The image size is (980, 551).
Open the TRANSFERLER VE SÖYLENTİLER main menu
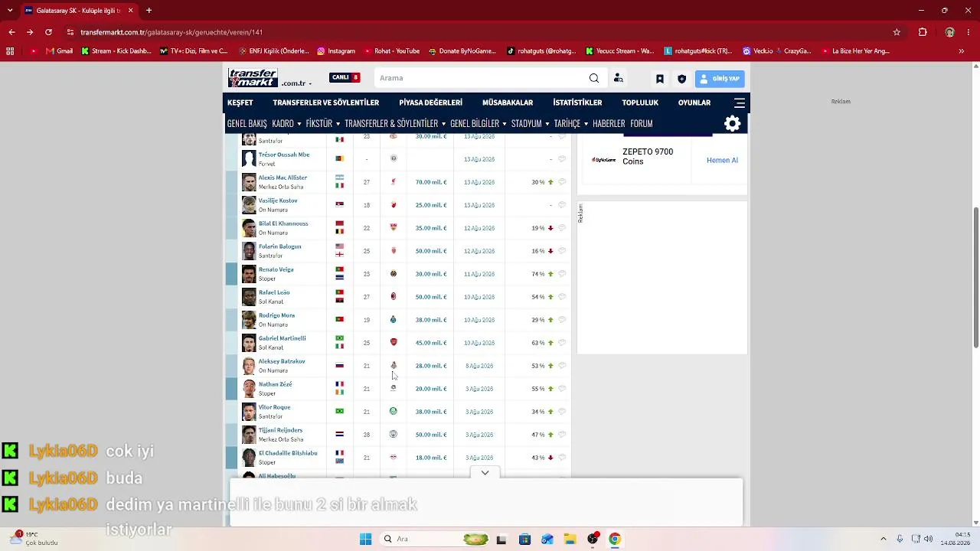pos(326,103)
